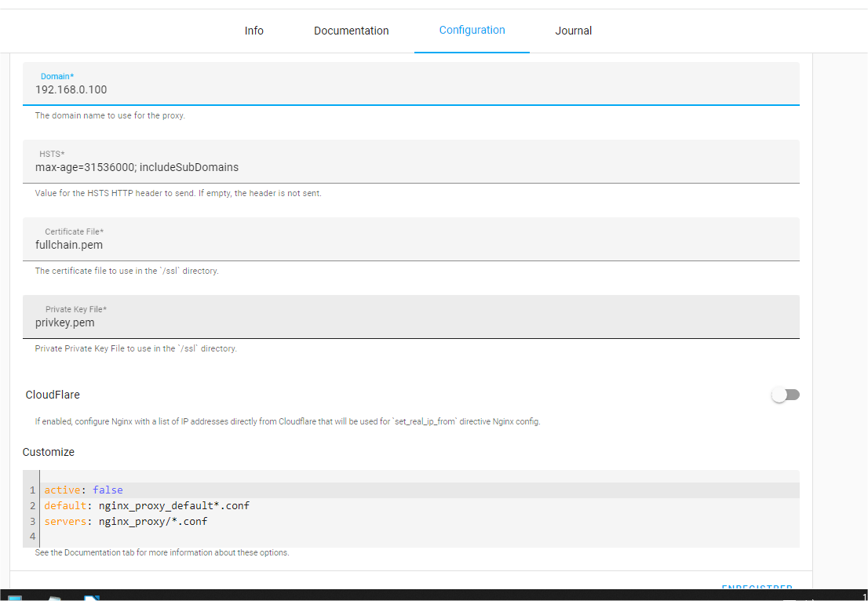Enable the CloudFlare toggle switch
This screenshot has width=868, height=601.
click(x=785, y=395)
